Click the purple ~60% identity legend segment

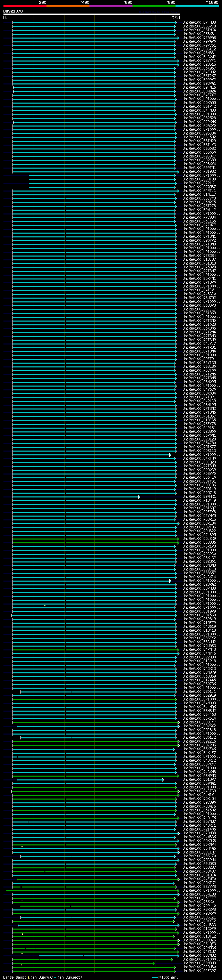point(111,6)
